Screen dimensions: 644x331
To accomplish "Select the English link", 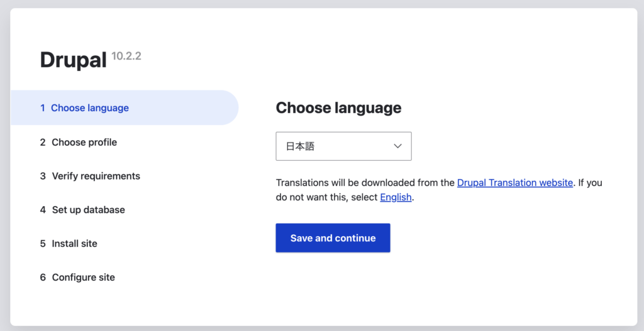I will tap(396, 197).
